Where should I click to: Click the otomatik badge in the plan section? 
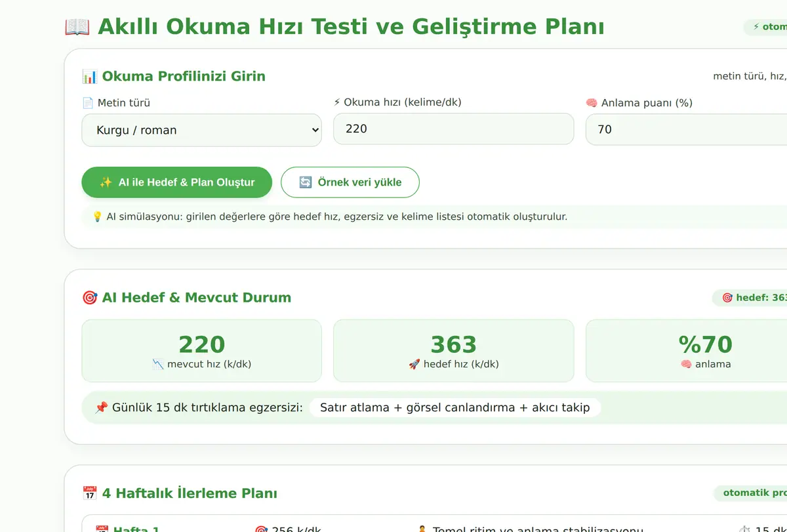(750, 493)
